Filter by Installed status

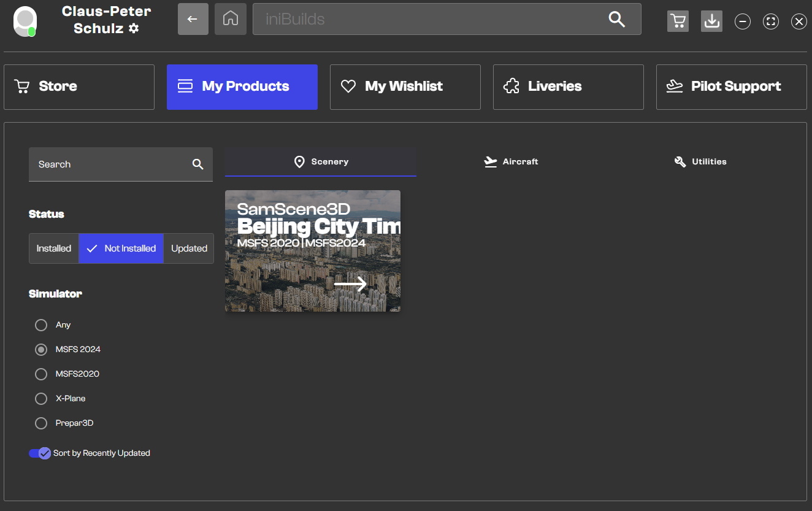tap(54, 248)
